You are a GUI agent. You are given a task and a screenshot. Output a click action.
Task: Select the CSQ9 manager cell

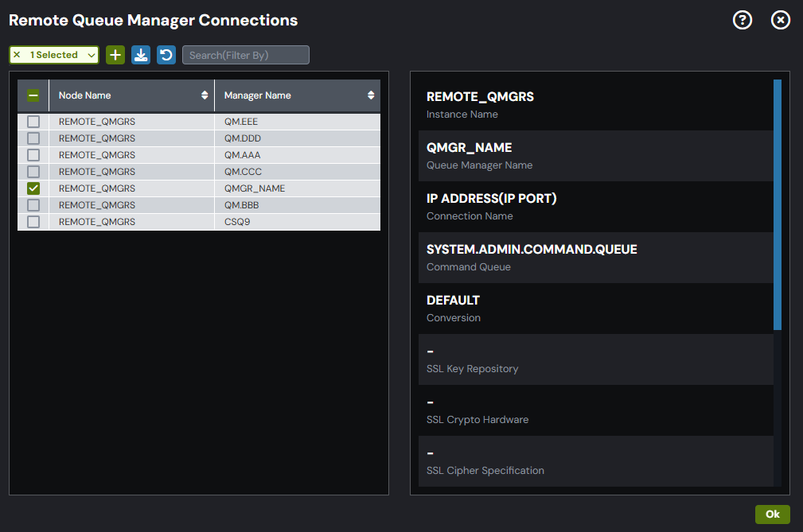(298, 222)
